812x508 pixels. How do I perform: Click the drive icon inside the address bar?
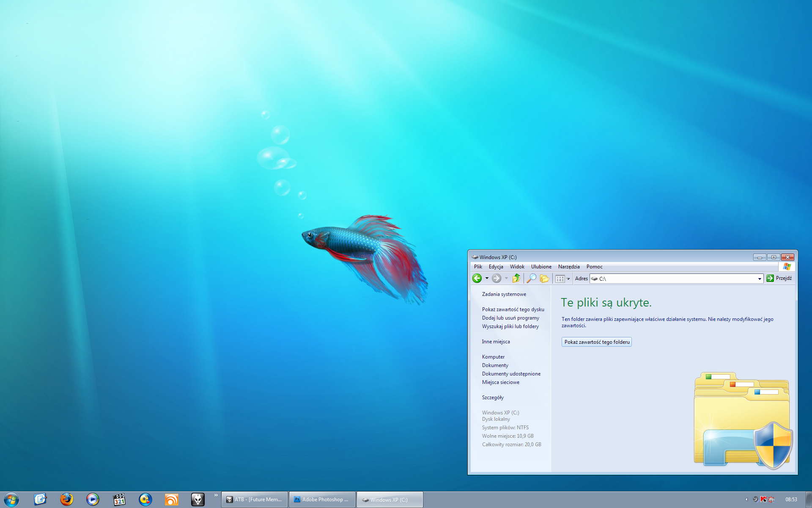pyautogui.click(x=594, y=279)
